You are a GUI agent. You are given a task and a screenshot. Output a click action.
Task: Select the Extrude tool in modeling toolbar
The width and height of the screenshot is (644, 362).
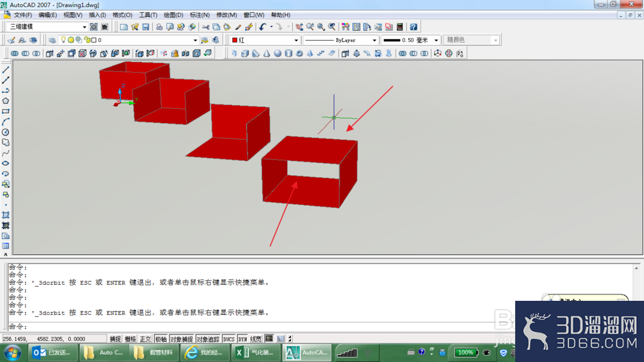(345, 53)
